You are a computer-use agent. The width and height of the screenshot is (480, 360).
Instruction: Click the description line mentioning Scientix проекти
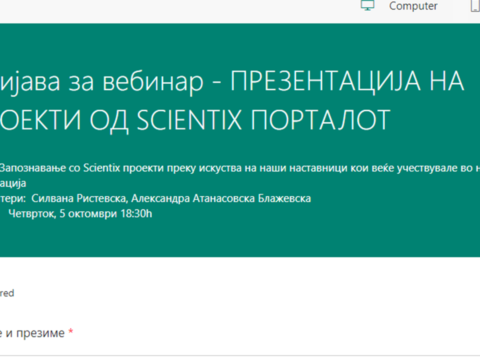click(x=240, y=168)
